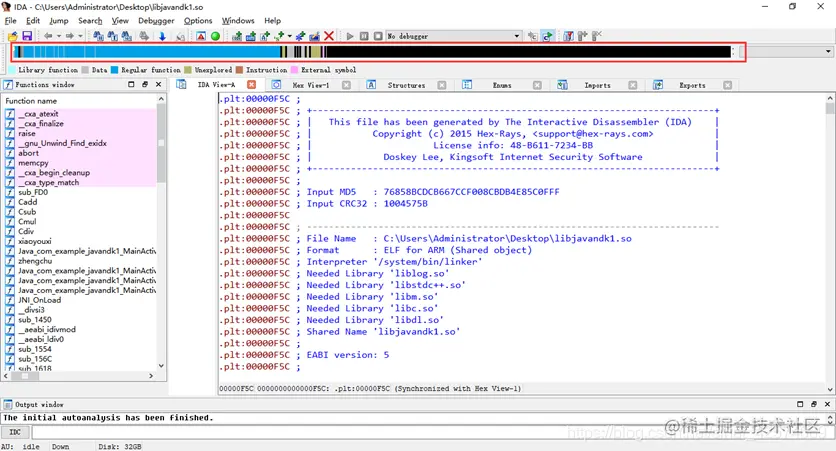Open the Debugger menu
The height and width of the screenshot is (451, 836).
(x=156, y=20)
